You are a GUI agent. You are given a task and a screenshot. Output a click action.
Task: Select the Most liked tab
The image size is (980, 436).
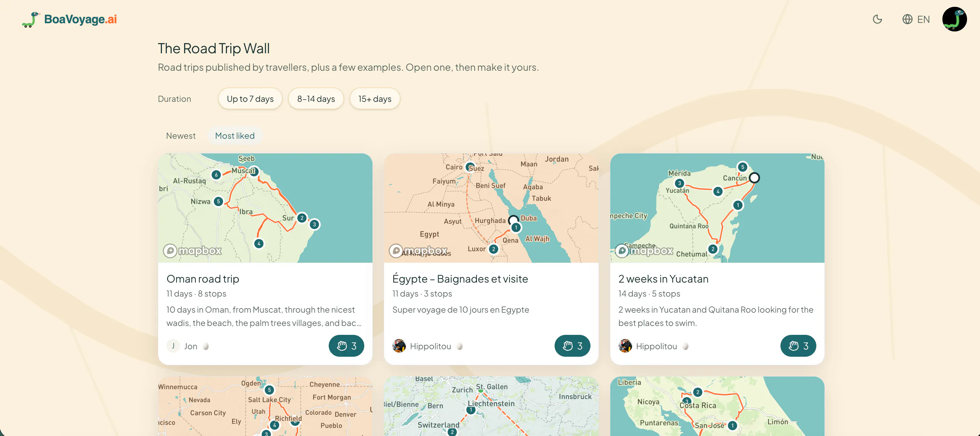(235, 136)
